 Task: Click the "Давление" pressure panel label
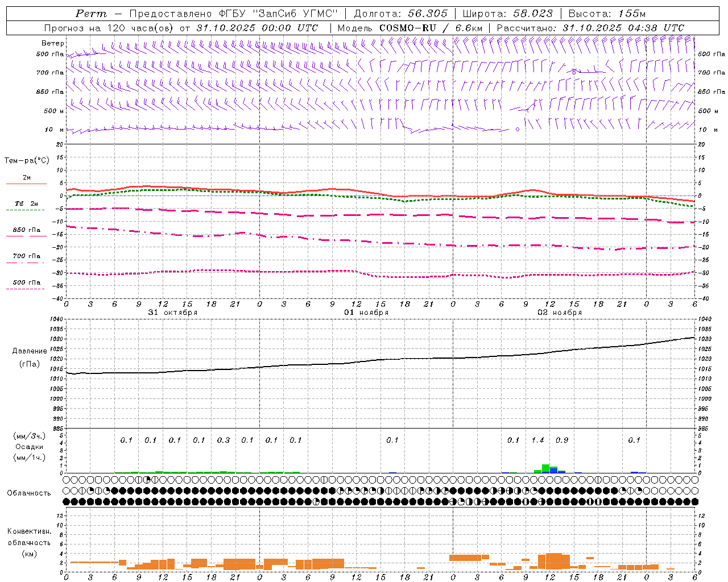pos(30,351)
